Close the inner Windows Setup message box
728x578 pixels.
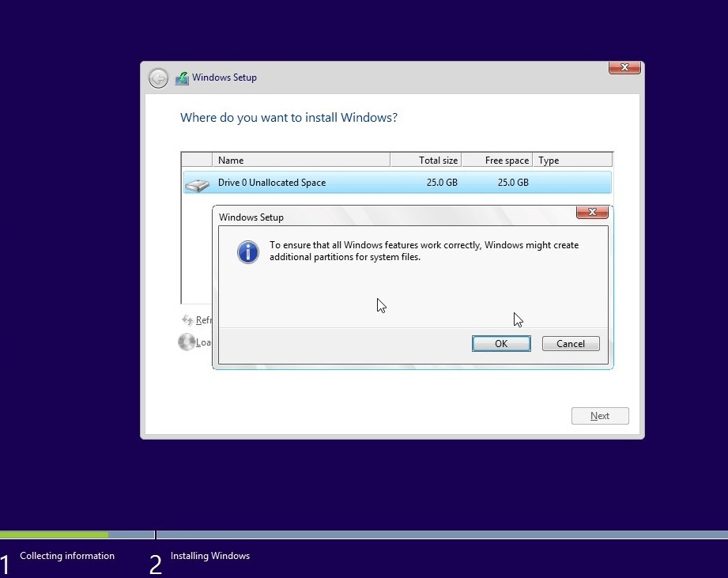point(592,212)
